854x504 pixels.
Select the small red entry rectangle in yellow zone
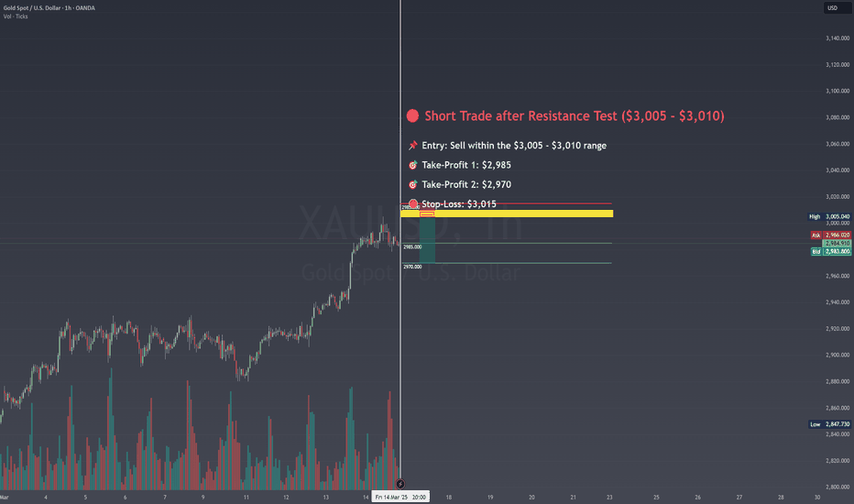tap(427, 214)
